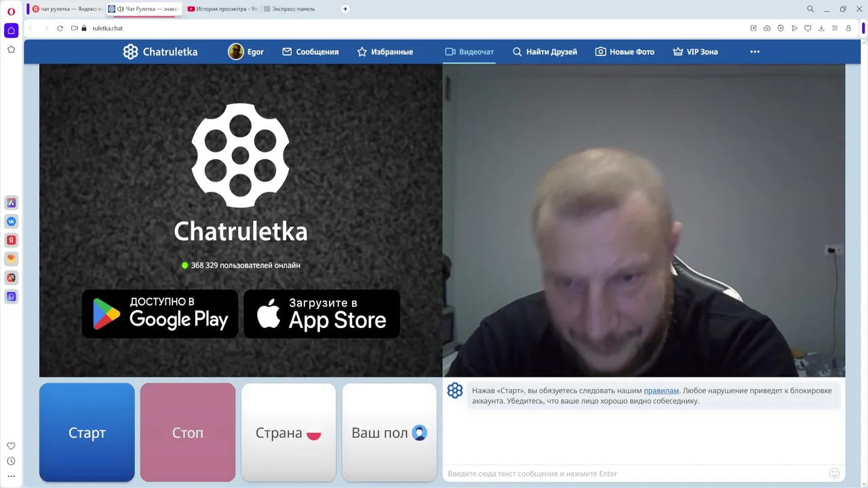Open Easy Setup sliders icon
The height and width of the screenshot is (488, 868).
pos(835,28)
